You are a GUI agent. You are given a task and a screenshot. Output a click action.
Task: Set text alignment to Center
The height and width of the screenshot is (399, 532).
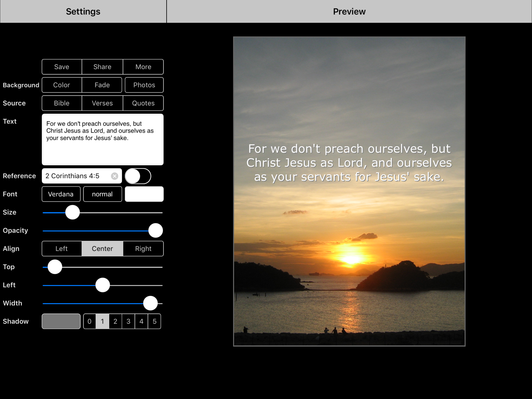102,249
